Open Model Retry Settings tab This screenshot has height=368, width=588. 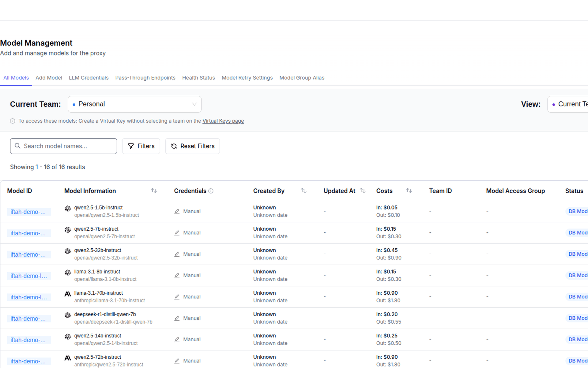click(x=247, y=78)
